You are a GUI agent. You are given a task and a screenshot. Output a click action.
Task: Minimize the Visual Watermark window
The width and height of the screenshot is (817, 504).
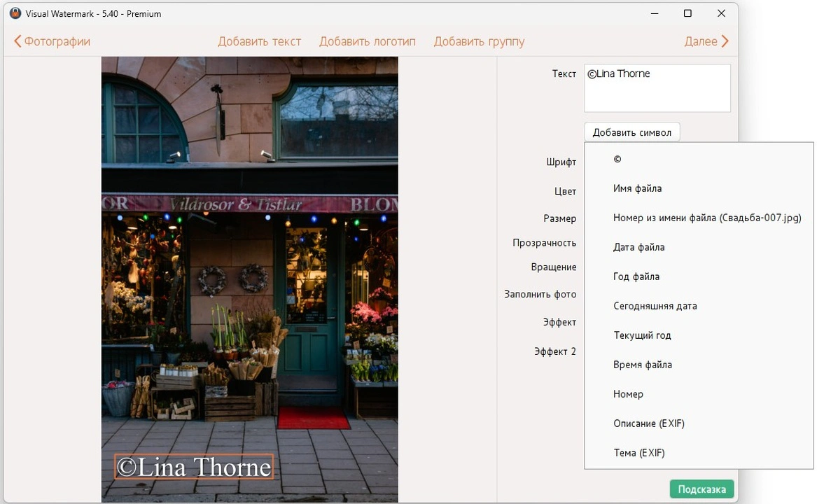pyautogui.click(x=655, y=13)
